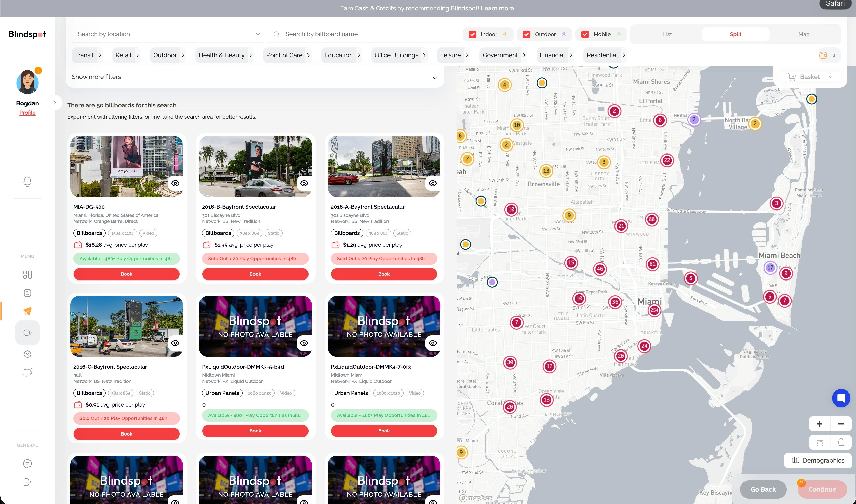Open the Search by location dropdown
Screen dimensions: 856x504
click(168, 34)
